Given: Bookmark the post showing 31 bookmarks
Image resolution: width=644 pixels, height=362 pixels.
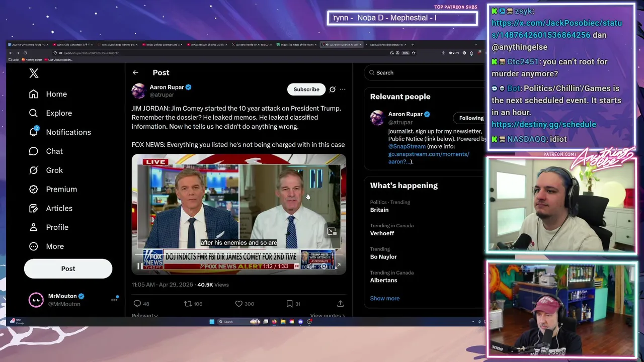Looking at the screenshot, I should click(x=289, y=304).
